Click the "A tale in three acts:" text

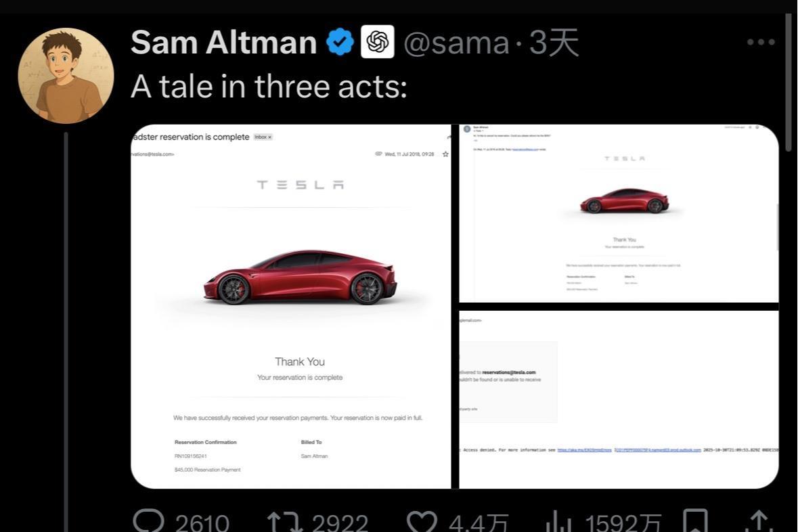click(x=269, y=87)
